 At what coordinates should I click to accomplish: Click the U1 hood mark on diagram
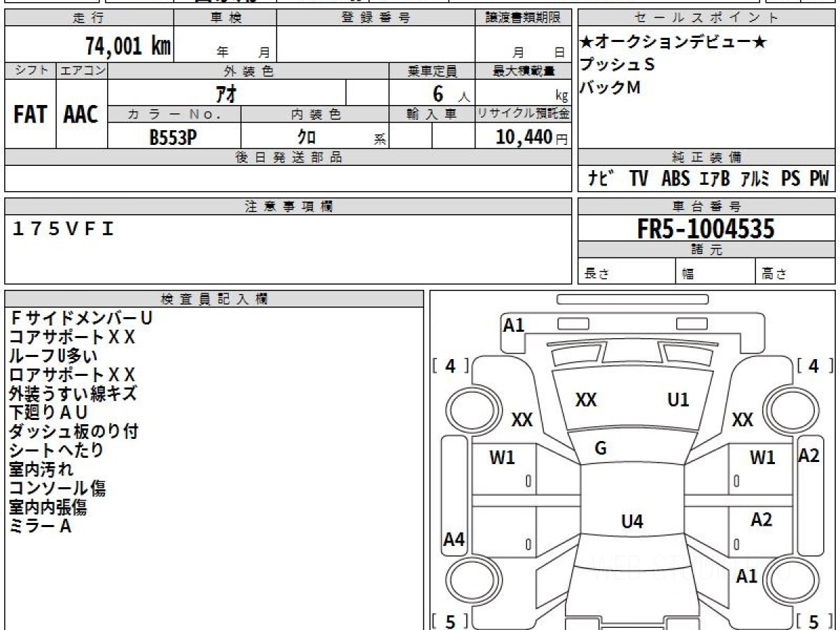point(678,400)
